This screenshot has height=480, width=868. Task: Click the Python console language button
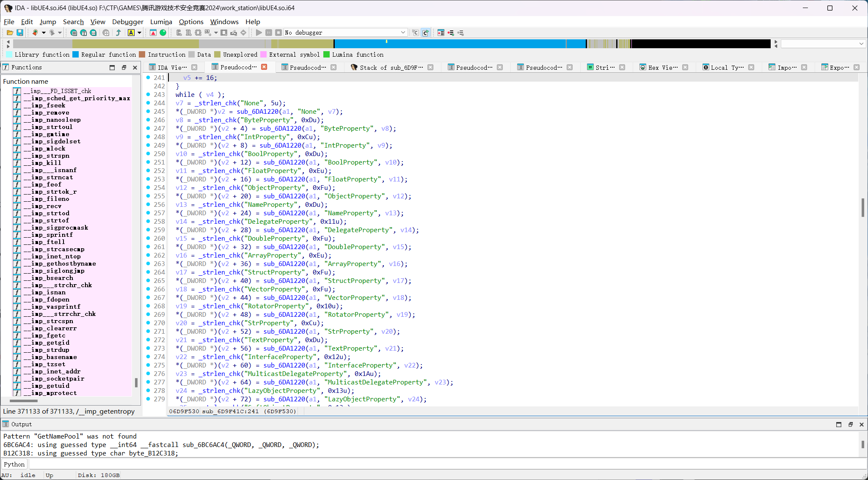pos(14,464)
